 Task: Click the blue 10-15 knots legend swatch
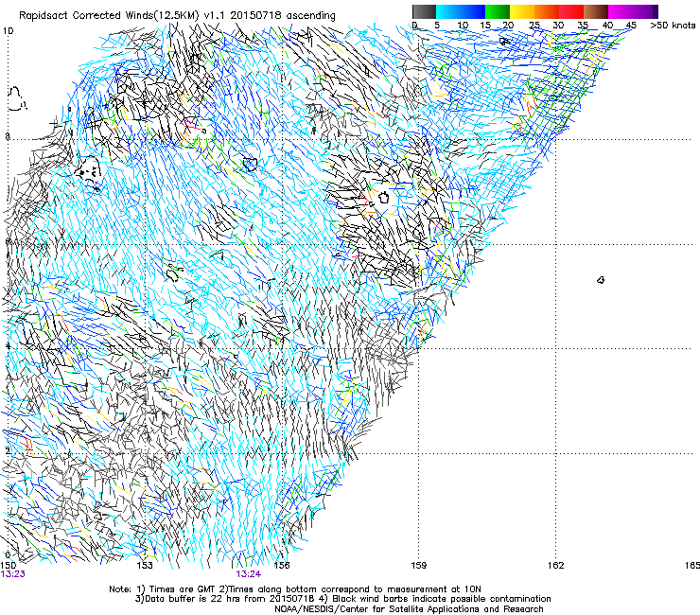[472, 11]
